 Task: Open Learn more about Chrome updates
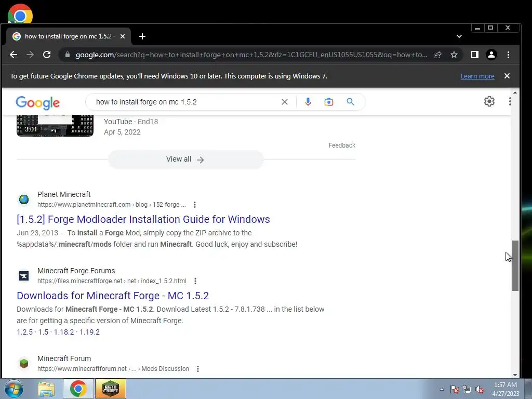click(x=477, y=76)
